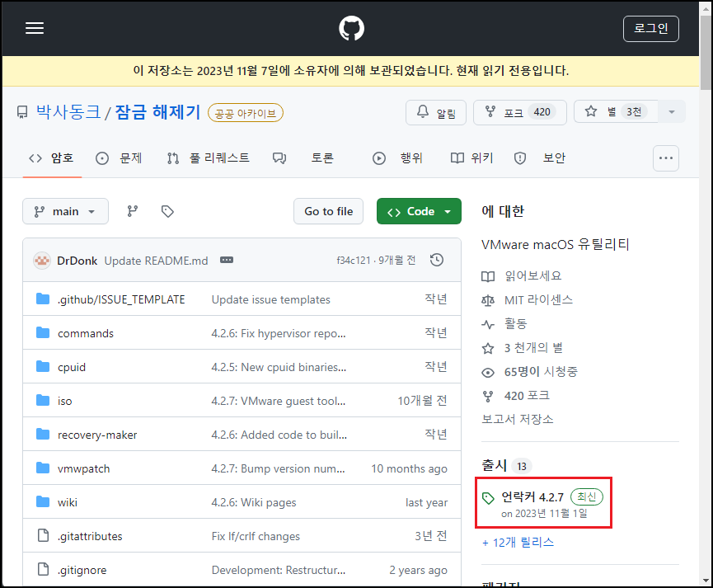Open the DrDonk commit author link
Image resolution: width=713 pixels, height=588 pixels.
77,261
